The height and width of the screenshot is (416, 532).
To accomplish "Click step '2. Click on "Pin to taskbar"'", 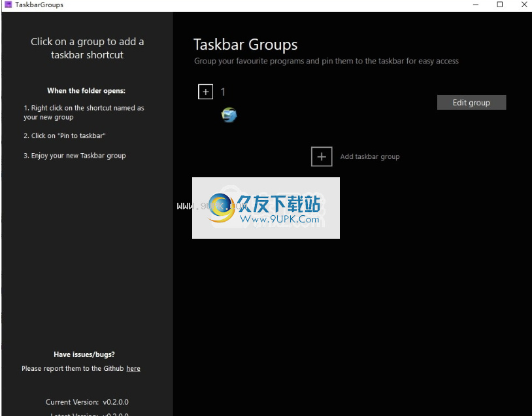I will pyautogui.click(x=65, y=135).
